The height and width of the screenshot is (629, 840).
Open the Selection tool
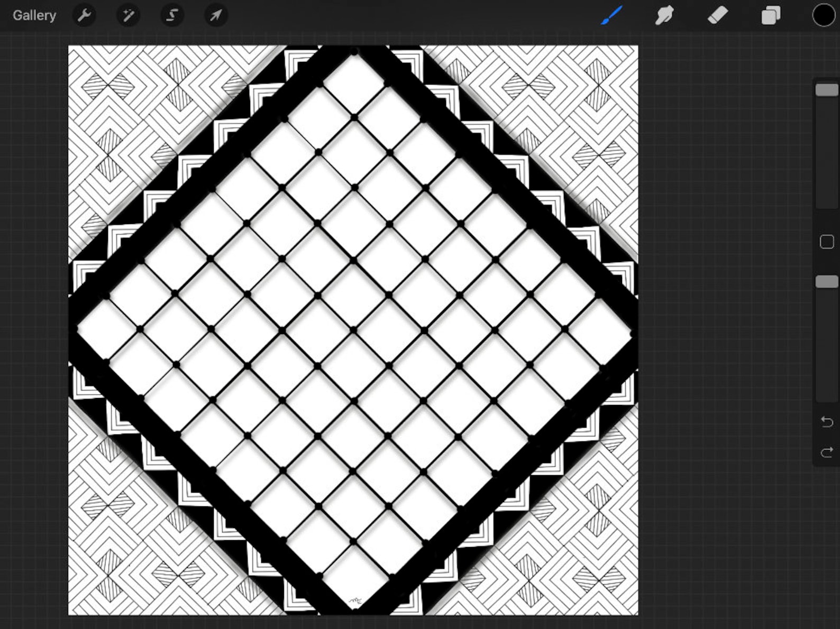tap(172, 15)
